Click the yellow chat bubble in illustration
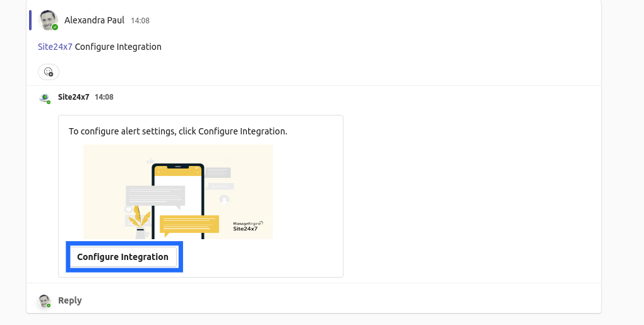This screenshot has width=644, height=325. (189, 224)
